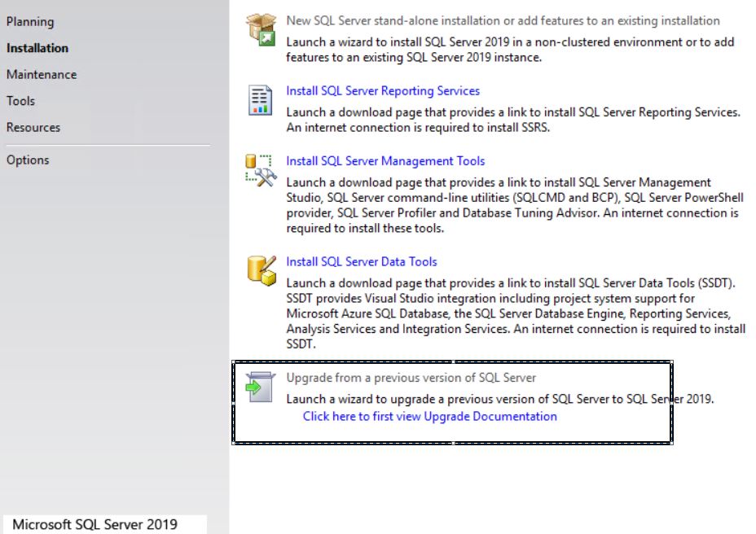Click the Reporting Services chart icon
This screenshot has height=534, width=756.
261,100
